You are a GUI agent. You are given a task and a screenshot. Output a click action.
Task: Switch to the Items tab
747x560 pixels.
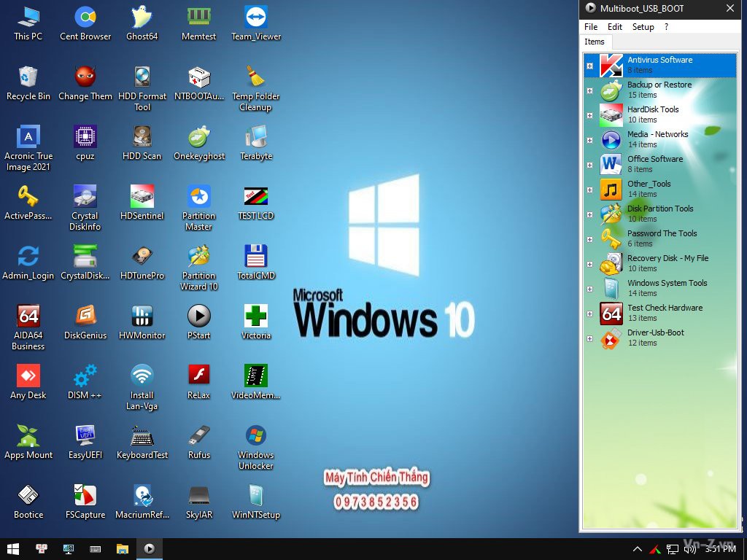tap(595, 42)
